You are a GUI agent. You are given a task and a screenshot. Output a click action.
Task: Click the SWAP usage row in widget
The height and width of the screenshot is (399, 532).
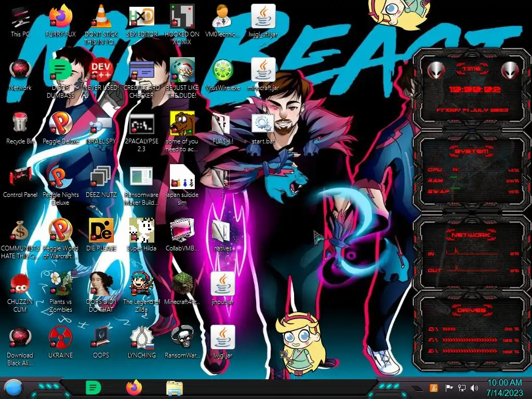click(x=474, y=191)
